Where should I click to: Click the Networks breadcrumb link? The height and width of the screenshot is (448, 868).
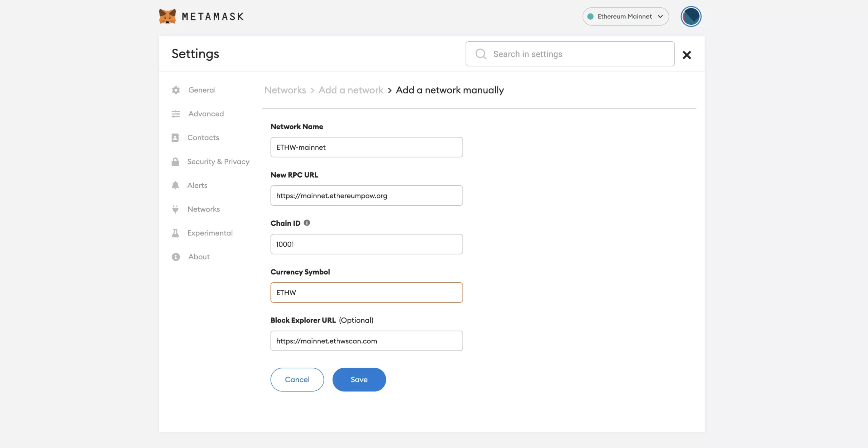point(284,90)
